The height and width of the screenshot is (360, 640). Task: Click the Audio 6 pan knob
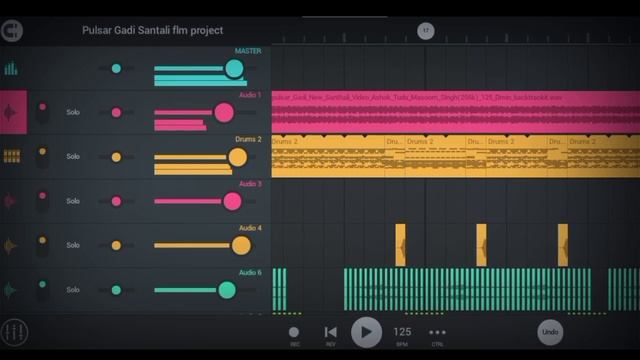click(x=116, y=290)
